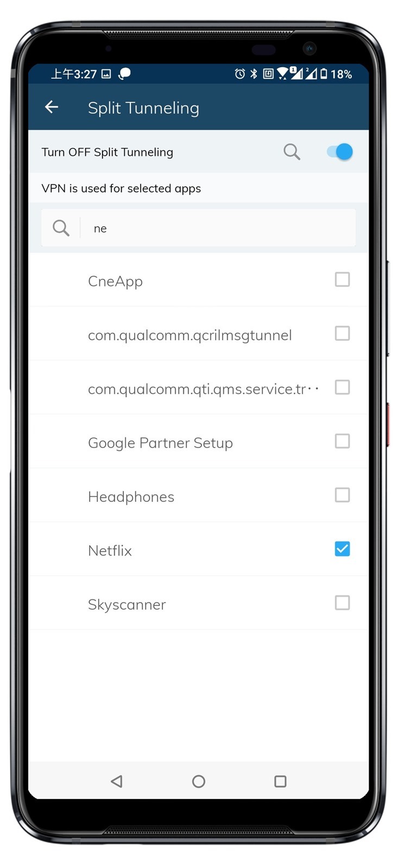Image resolution: width=398 pixels, height=868 pixels.
Task: Check the Google Partner Setup box
Action: [x=342, y=441]
